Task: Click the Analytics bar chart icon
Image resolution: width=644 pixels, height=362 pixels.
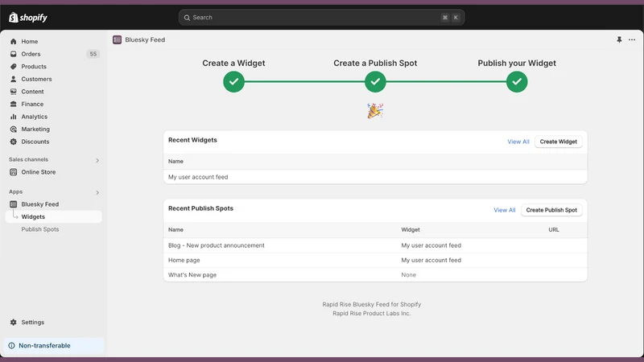Action: (x=14, y=117)
